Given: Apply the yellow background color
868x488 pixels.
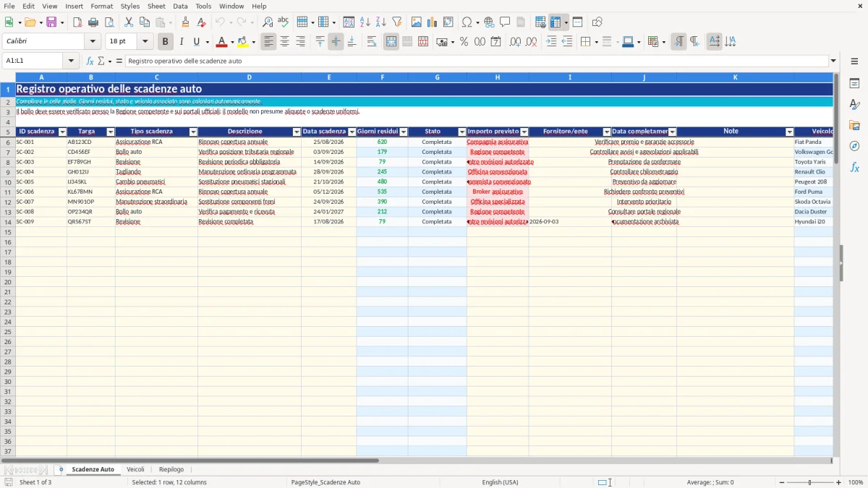Looking at the screenshot, I should click(243, 42).
